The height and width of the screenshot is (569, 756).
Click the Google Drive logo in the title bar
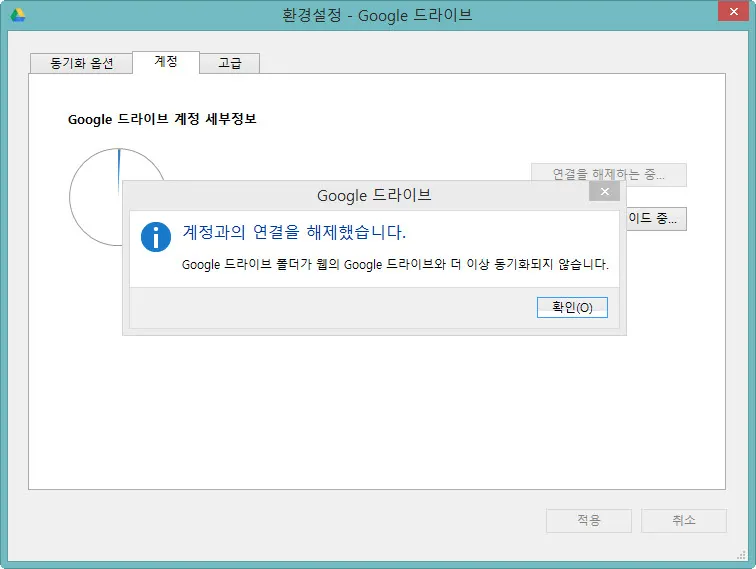[x=18, y=15]
